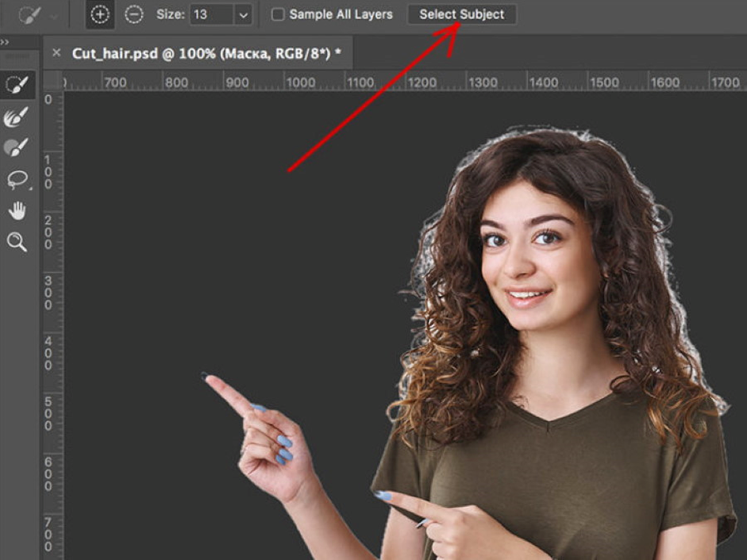Click Subtract from selection minus icon
747x560 pixels.
134,15
